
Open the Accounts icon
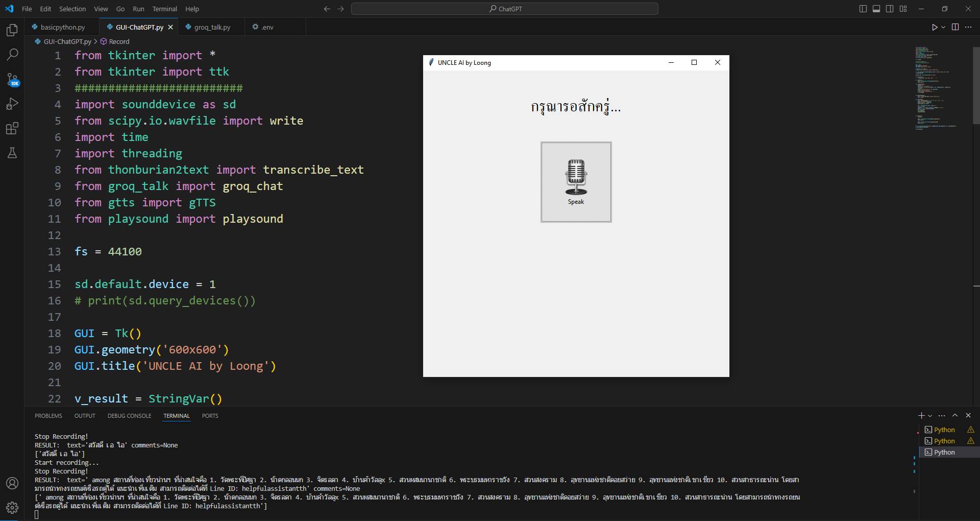pyautogui.click(x=12, y=483)
